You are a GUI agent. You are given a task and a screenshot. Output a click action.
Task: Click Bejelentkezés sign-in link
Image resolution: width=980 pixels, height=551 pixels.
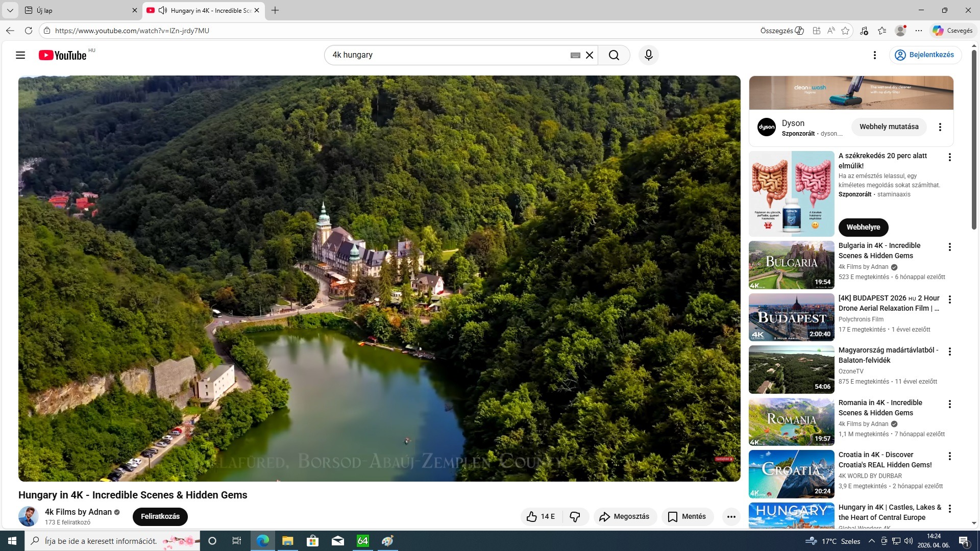[925, 55]
